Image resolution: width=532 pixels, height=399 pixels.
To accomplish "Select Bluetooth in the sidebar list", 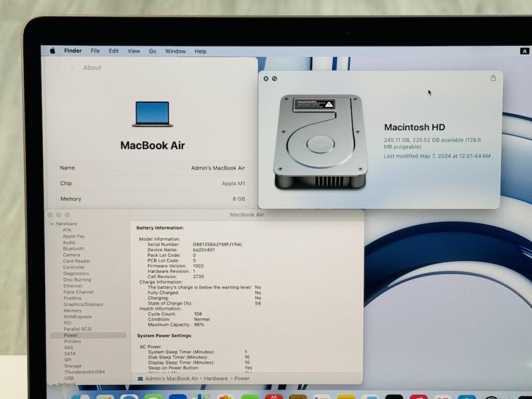I will [73, 249].
